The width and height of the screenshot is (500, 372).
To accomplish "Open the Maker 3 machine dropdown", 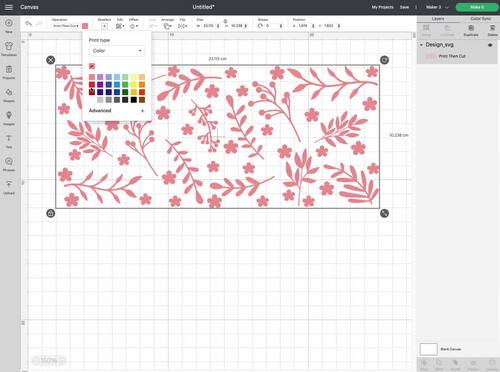I will [x=437, y=7].
